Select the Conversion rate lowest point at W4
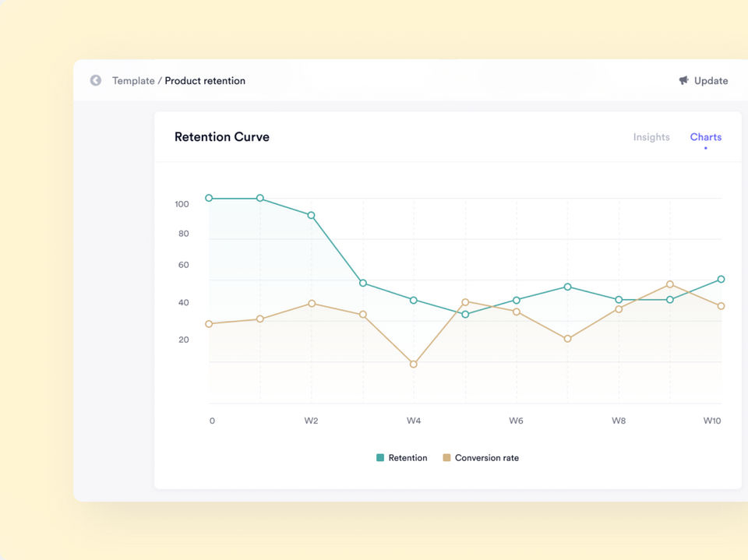This screenshot has width=748, height=560. (x=414, y=364)
